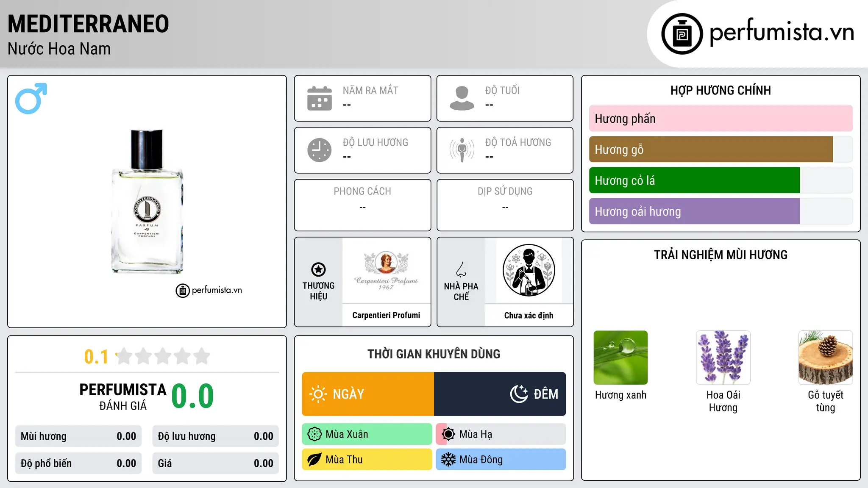868x488 pixels.
Task: Click the perfumista.vn watermark under bottle
Action: click(209, 290)
